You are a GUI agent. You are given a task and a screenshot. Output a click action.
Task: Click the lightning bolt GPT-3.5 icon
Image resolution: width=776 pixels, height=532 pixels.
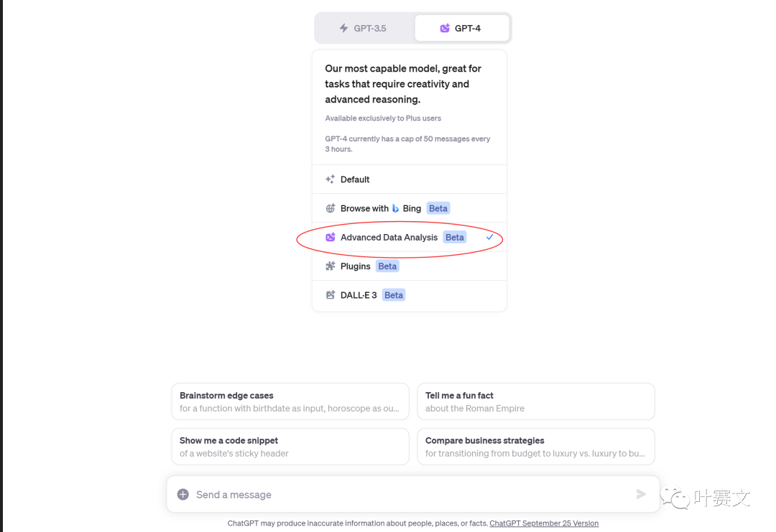[x=343, y=28]
